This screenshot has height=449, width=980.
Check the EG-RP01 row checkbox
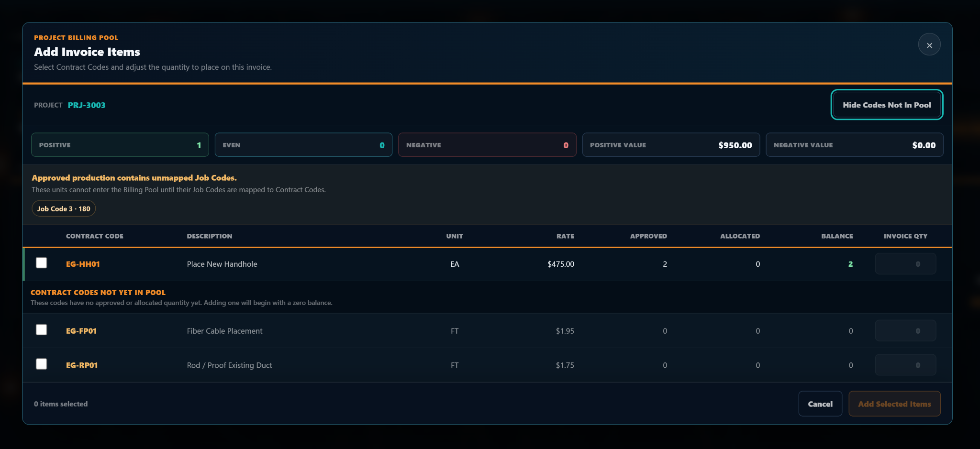42,364
